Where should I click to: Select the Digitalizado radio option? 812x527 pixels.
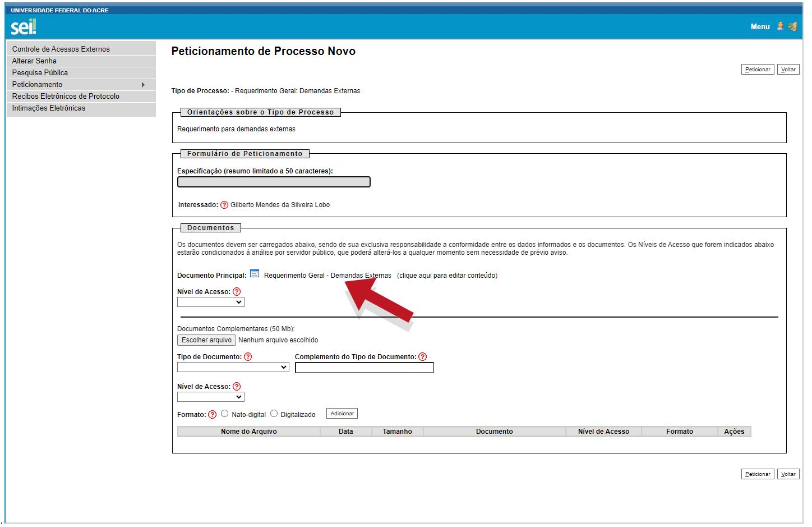click(x=274, y=414)
